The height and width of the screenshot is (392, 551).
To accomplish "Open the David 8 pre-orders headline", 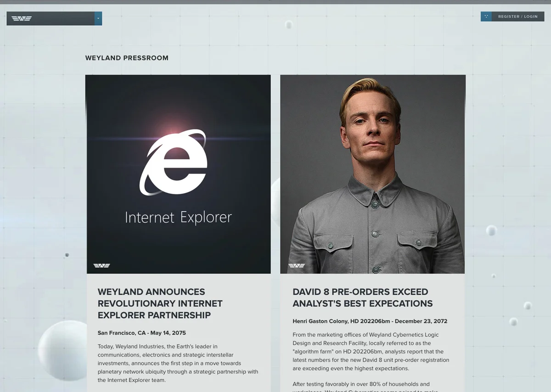I will 363,297.
